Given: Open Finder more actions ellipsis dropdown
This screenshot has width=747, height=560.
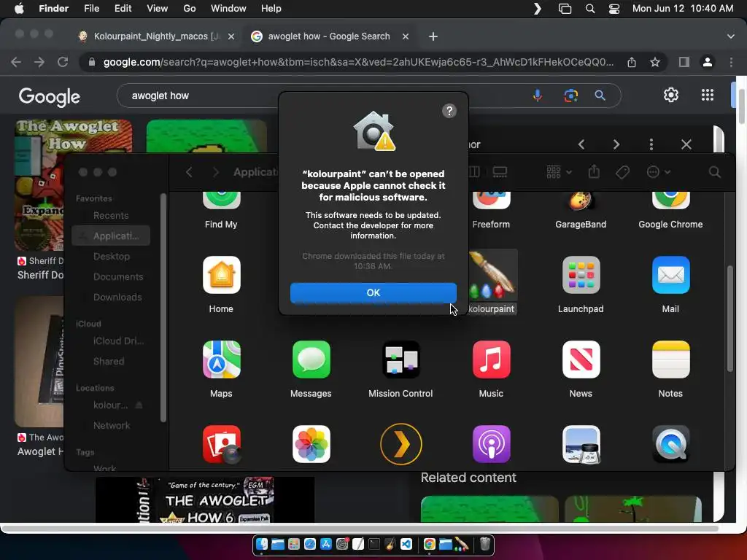Looking at the screenshot, I should (x=658, y=172).
